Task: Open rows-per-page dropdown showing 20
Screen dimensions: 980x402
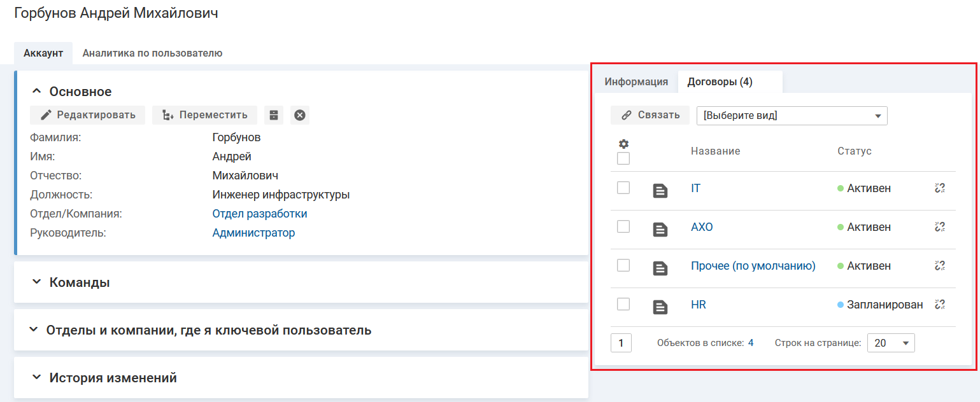Action: tap(891, 343)
